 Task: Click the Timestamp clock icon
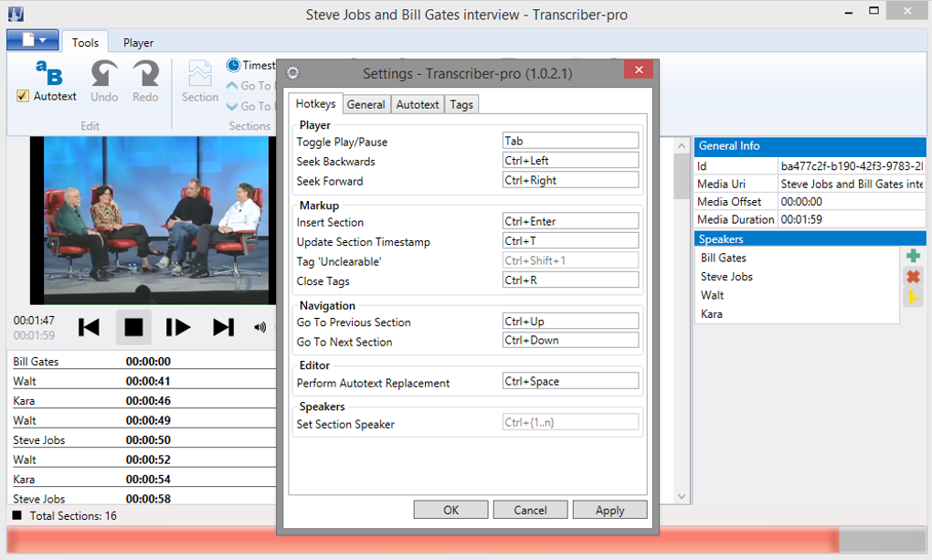(233, 65)
